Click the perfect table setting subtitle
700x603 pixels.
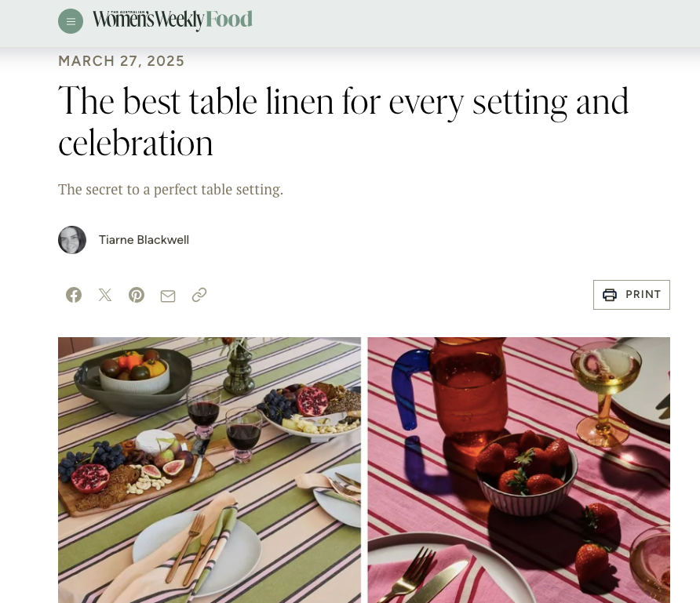coord(170,190)
